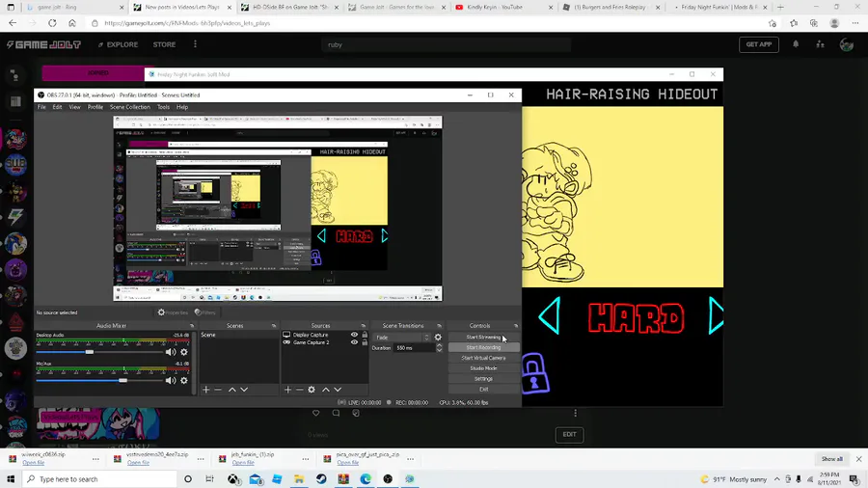Open Game Jolt Explore link
Image resolution: width=868 pixels, height=488 pixels.
tap(118, 44)
